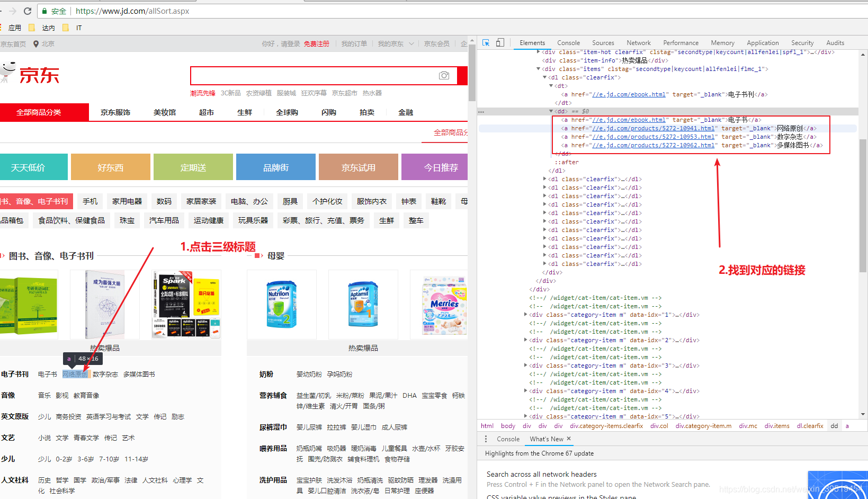
Task: Click the address bar URL
Action: point(132,11)
